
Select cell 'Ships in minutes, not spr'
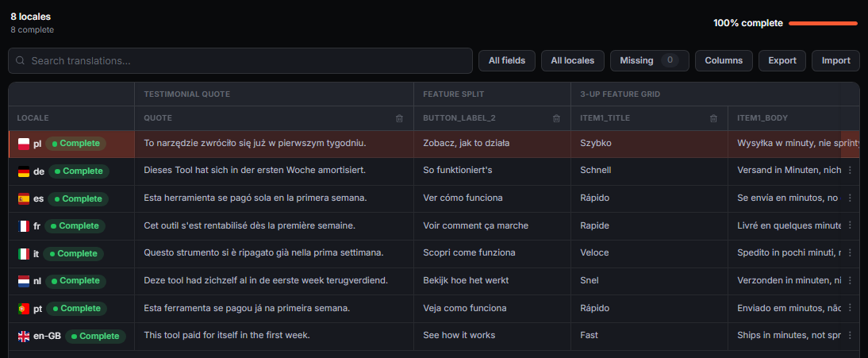coord(786,336)
